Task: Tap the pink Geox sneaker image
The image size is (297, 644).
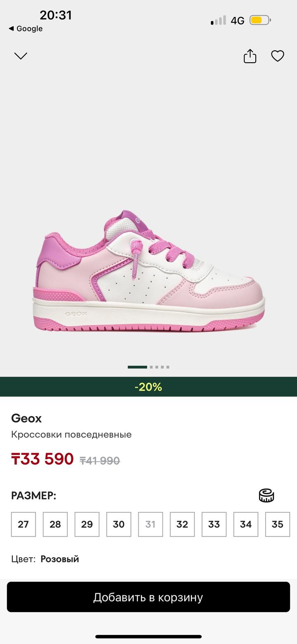Action: point(148,271)
